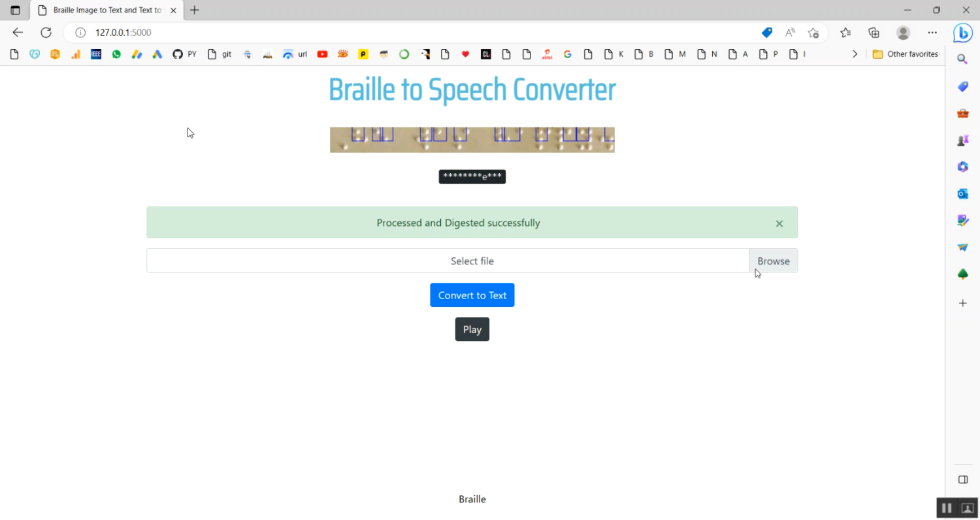Click the Braille image thumbnail
This screenshot has height=520, width=980.
tap(472, 140)
